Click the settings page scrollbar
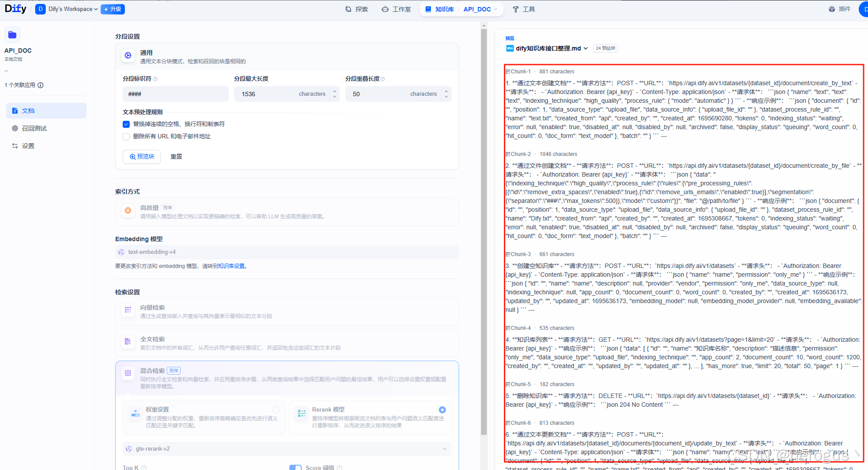This screenshot has height=470, width=868. coord(484,233)
